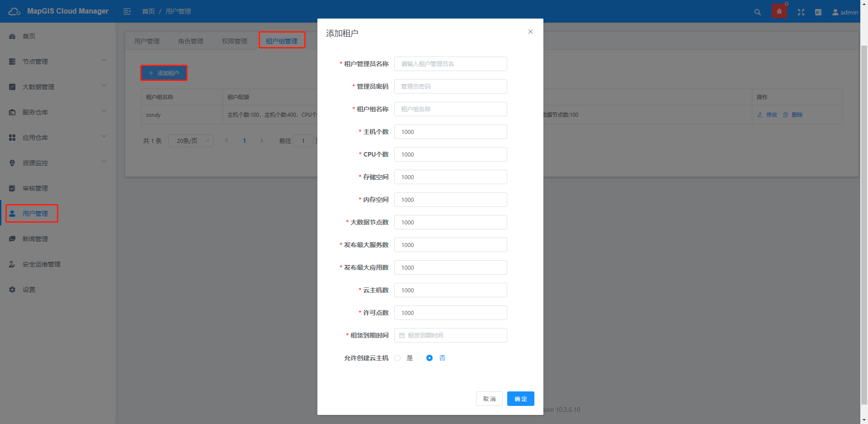Click the 资源监控 sidebar icon
This screenshot has height=424, width=868.
pyautogui.click(x=12, y=163)
